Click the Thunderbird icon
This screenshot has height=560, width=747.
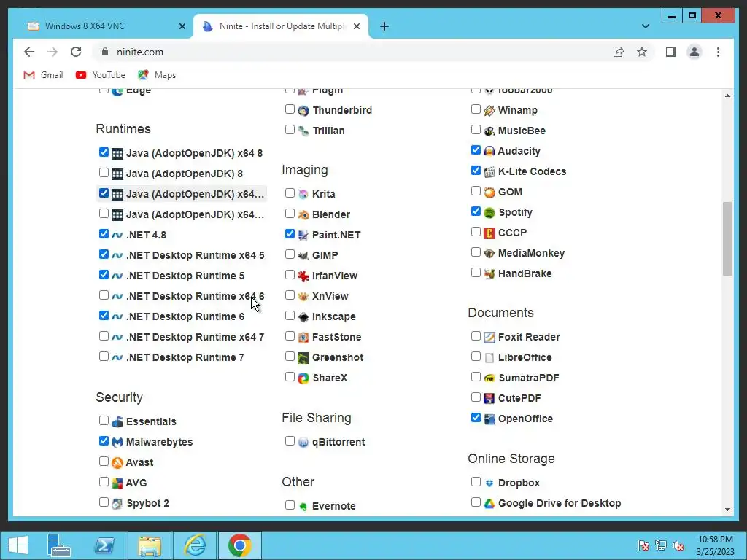pyautogui.click(x=303, y=111)
